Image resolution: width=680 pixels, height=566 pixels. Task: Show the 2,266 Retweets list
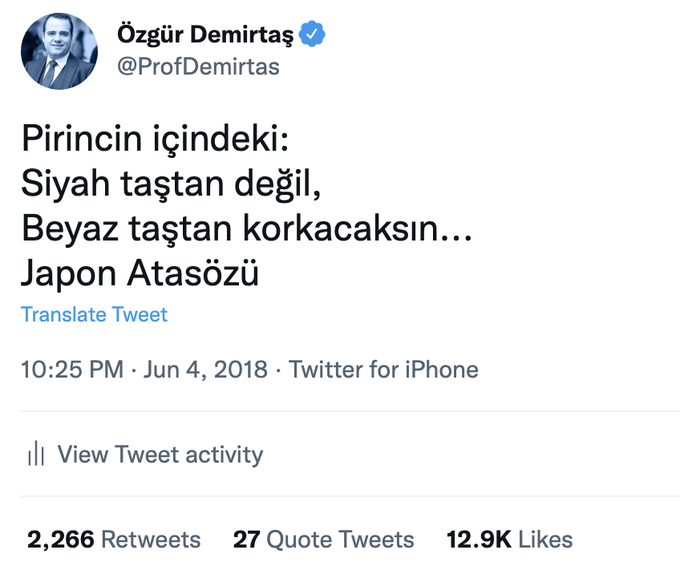pos(113,540)
